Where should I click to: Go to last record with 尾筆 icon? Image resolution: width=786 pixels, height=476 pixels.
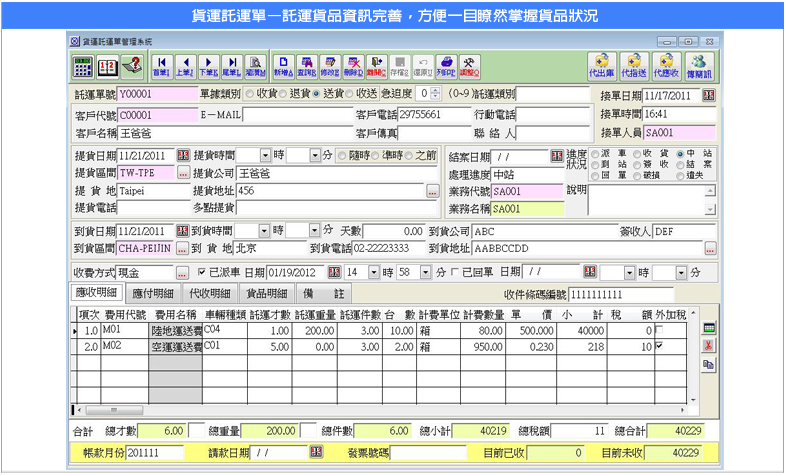(x=231, y=66)
